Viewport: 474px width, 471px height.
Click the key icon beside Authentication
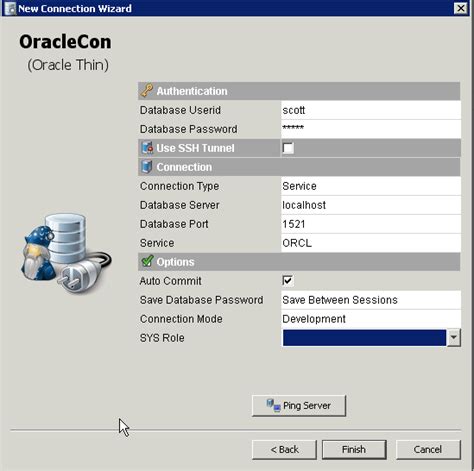(x=147, y=91)
